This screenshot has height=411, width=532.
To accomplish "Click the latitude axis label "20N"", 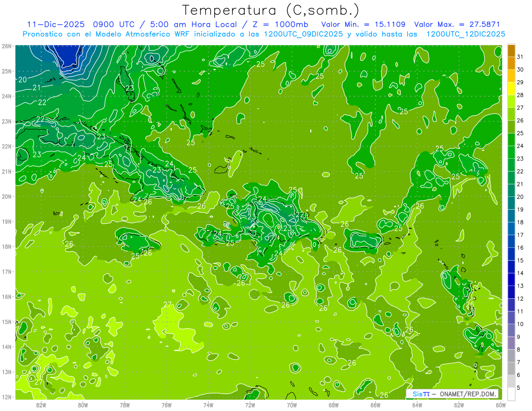I will [x=6, y=196].
